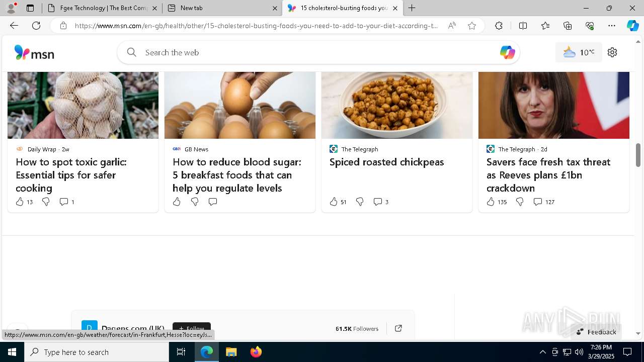This screenshot has height=362, width=644.
Task: Open Daily Wrap source label
Action: [42, 149]
